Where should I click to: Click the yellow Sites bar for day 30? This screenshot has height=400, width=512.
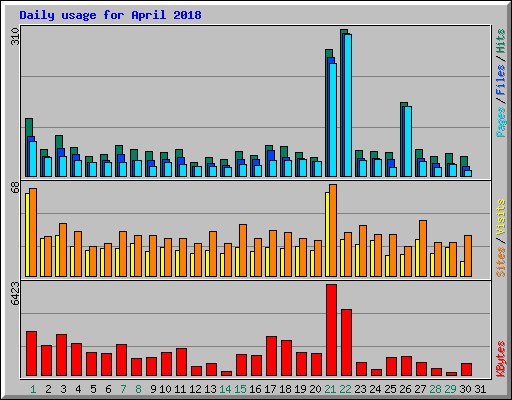coord(462,269)
